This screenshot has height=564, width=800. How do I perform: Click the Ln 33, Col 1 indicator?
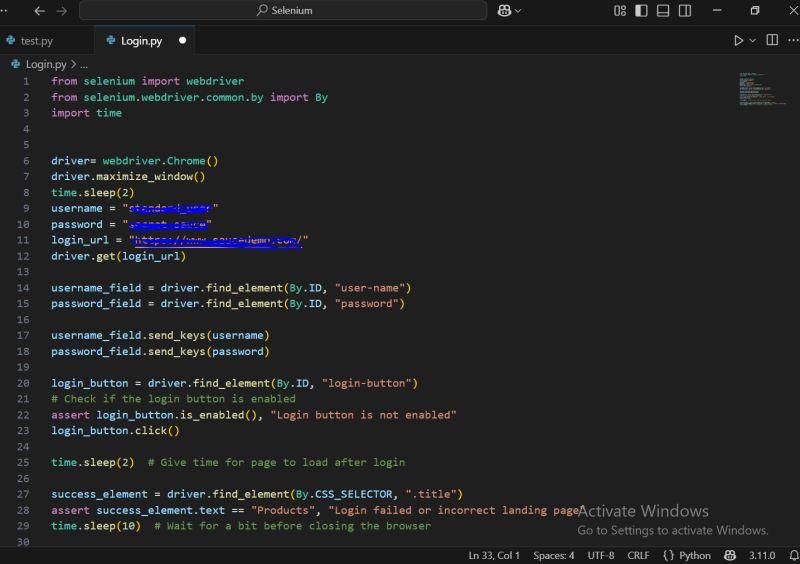point(493,555)
